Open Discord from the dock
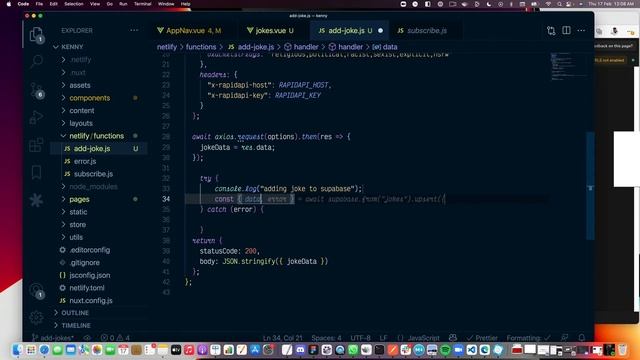This screenshot has height=360, width=640. coord(300,350)
